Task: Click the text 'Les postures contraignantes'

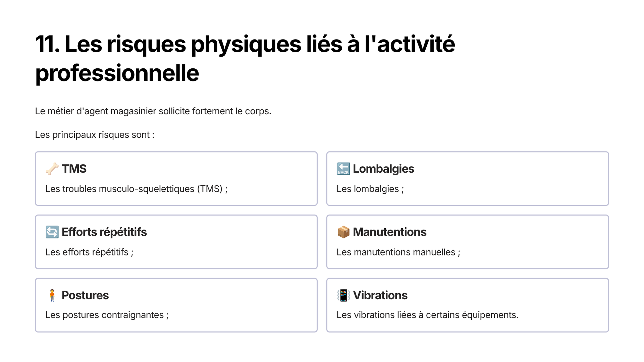Action: 105,315
